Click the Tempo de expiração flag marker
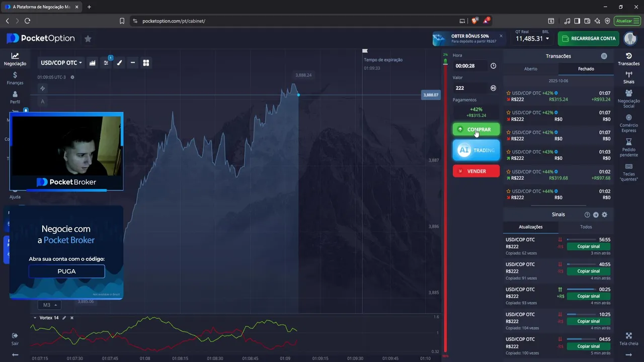This screenshot has height=362, width=644. coord(365,51)
